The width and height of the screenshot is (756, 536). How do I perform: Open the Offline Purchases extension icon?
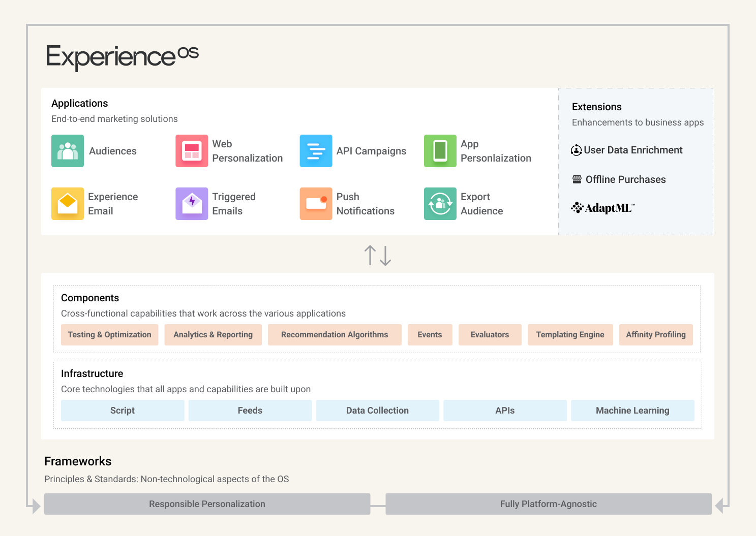577,179
